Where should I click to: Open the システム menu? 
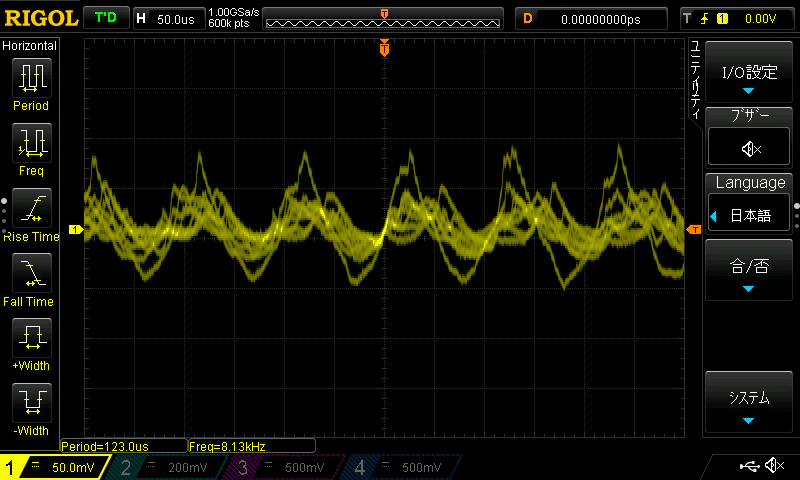click(749, 402)
